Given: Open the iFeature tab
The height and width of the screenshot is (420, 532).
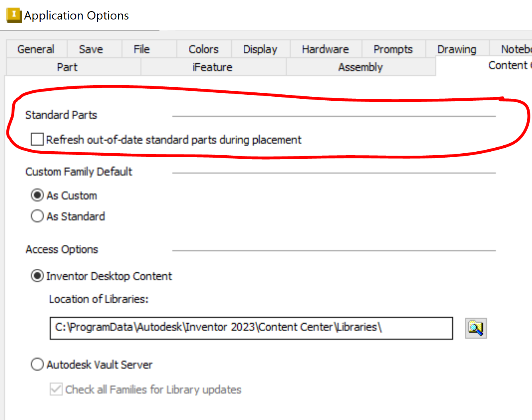Looking at the screenshot, I should click(212, 67).
